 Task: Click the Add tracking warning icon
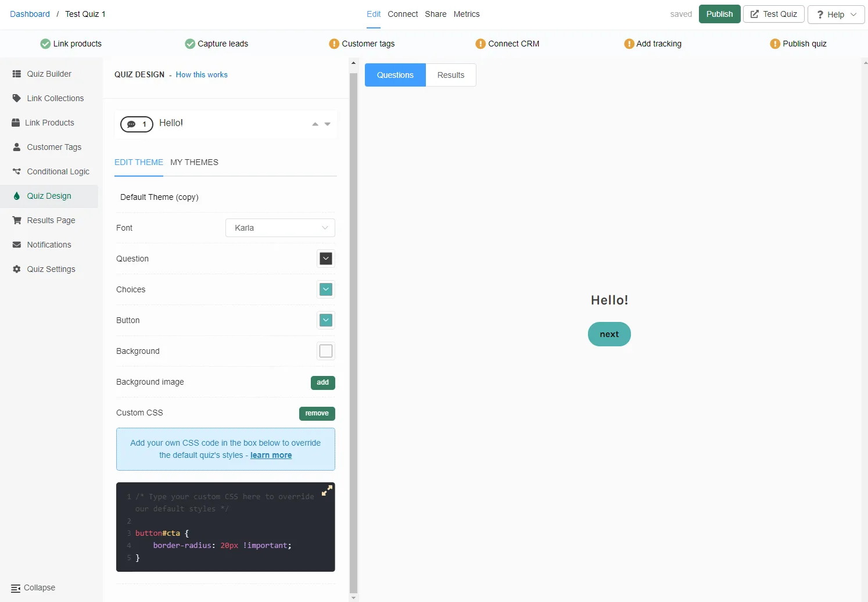click(x=629, y=44)
